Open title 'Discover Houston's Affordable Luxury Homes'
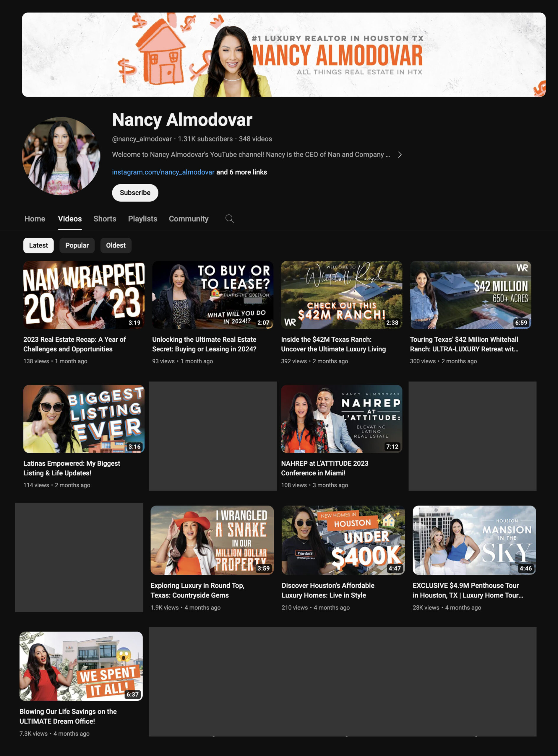Screen dimensions: 558x756 point(328,590)
